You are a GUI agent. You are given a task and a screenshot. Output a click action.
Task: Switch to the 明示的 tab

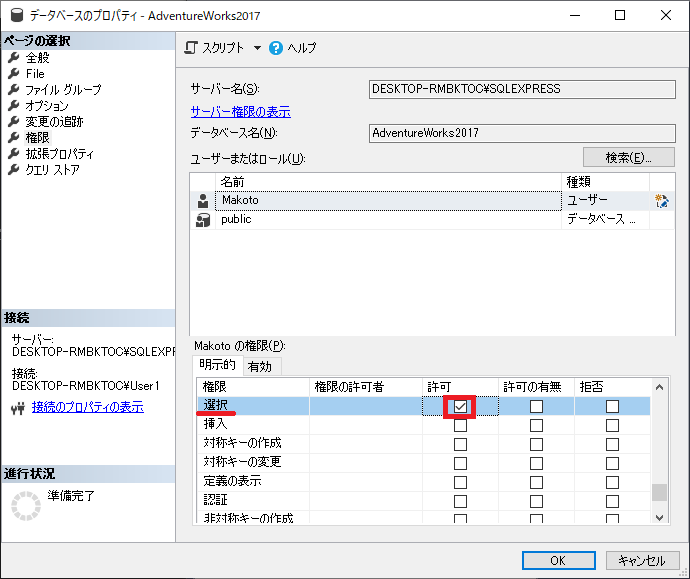click(x=217, y=365)
